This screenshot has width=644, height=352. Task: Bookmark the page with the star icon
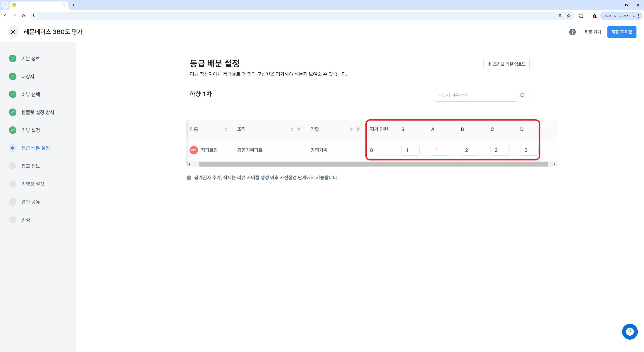569,16
